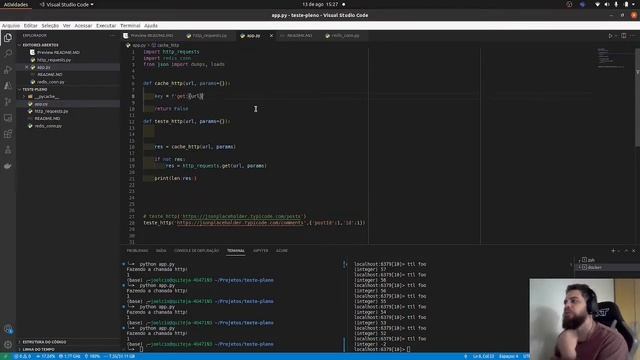The image size is (640, 360).
Task: Click the errors and warnings status item
Action: 22,356
